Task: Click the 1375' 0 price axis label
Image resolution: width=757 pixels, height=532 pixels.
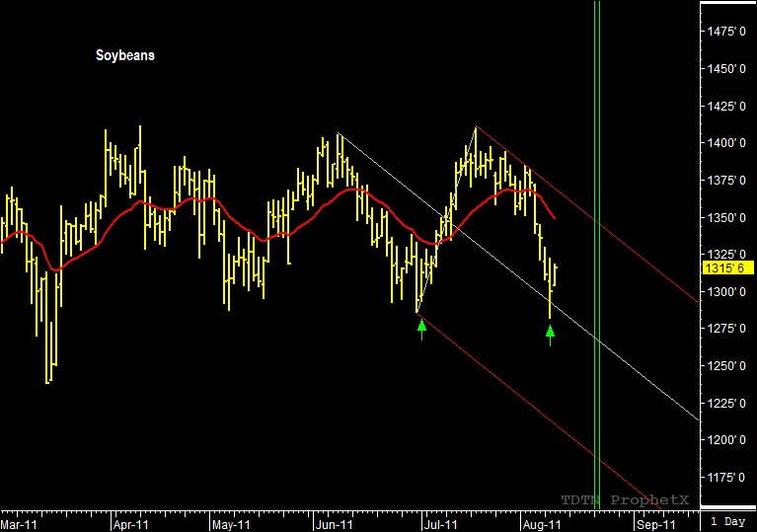Action: 726,180
